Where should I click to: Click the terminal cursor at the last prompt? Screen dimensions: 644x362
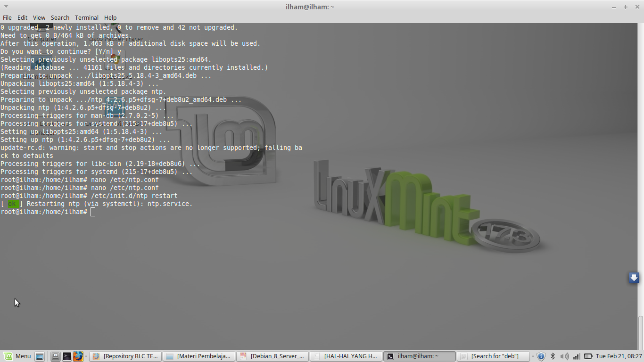tap(93, 212)
